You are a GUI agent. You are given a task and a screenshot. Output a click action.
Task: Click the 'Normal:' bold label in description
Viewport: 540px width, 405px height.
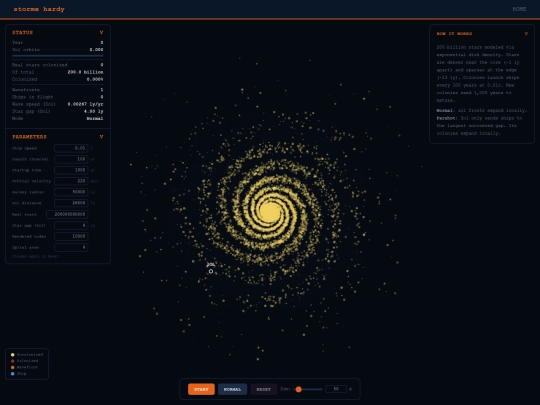pyautogui.click(x=445, y=111)
